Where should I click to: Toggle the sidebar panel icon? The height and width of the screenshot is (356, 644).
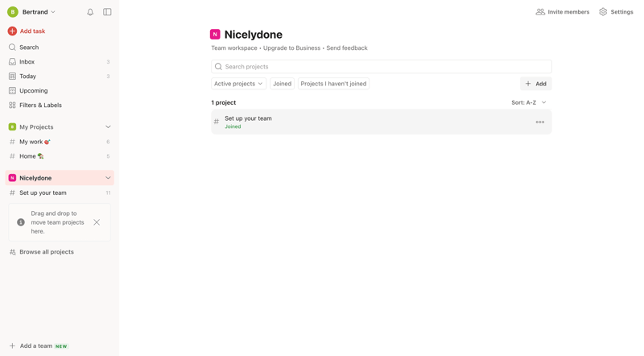pos(107,12)
